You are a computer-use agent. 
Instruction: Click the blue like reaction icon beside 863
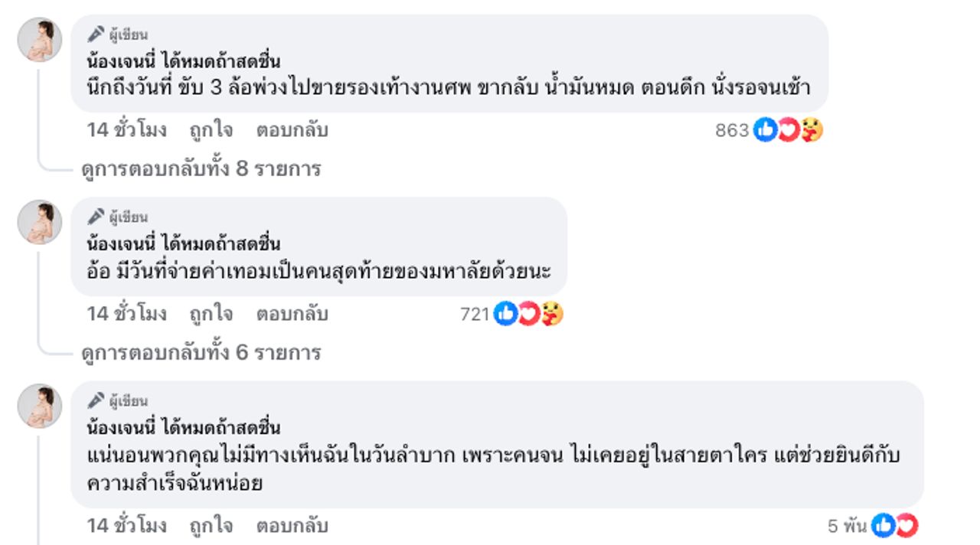(765, 131)
